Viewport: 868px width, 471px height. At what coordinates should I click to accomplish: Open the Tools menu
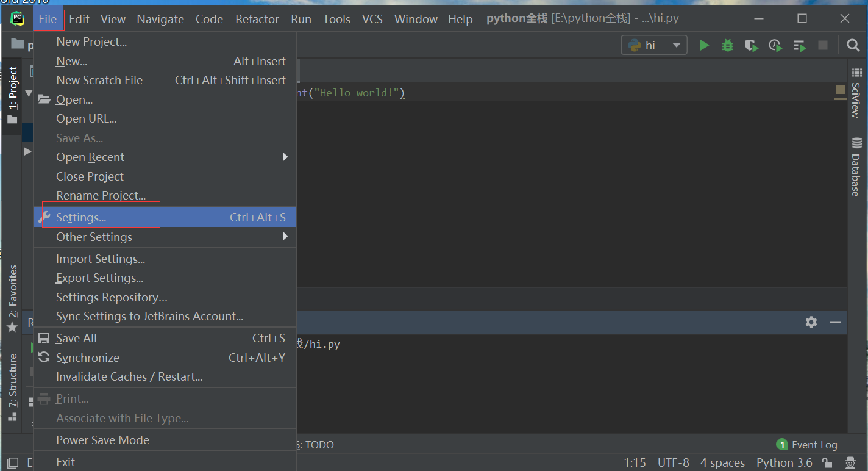coord(336,20)
